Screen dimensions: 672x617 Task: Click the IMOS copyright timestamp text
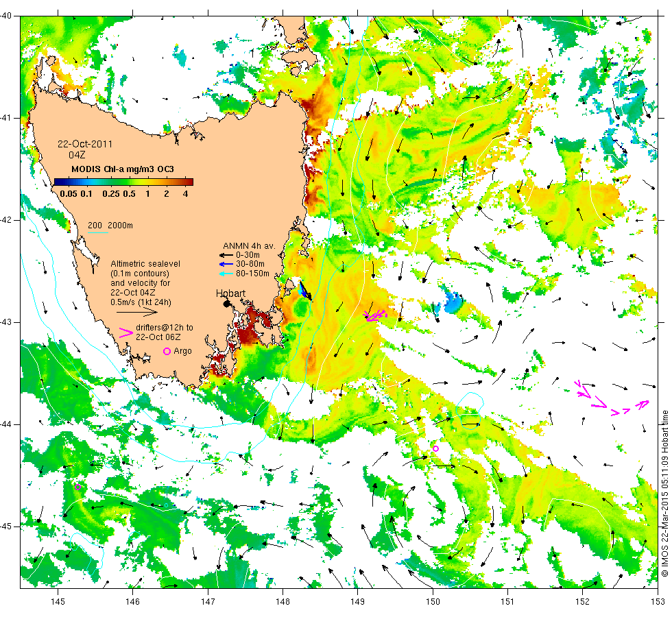click(x=664, y=493)
